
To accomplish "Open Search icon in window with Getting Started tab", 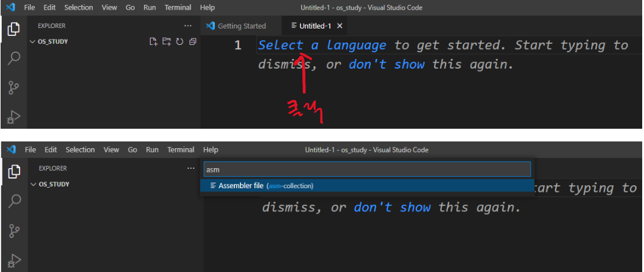I will coord(13,58).
